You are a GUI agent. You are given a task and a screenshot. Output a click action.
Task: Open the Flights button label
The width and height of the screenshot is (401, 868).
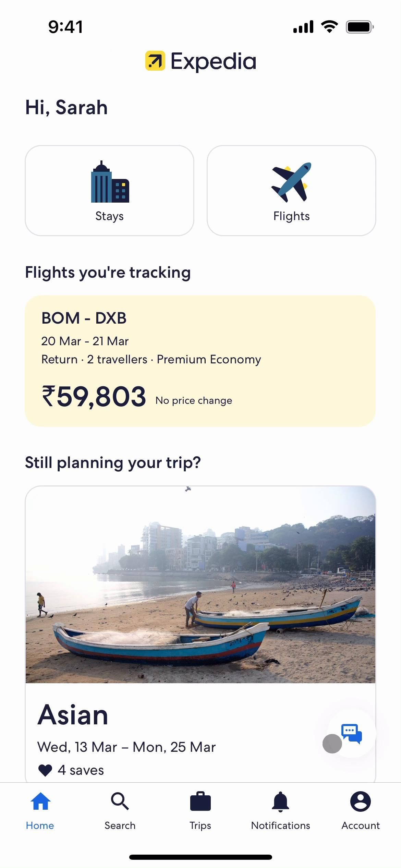tap(291, 216)
